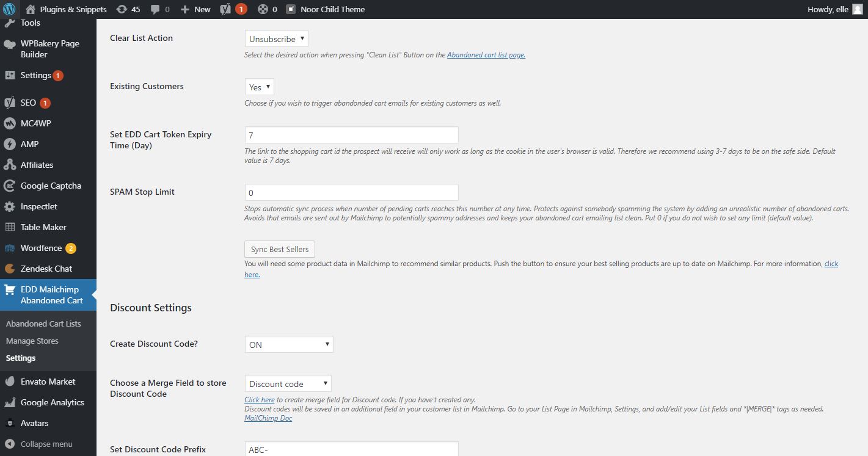The height and width of the screenshot is (456, 868).
Task: Click the red Settings notification badge
Action: click(57, 76)
